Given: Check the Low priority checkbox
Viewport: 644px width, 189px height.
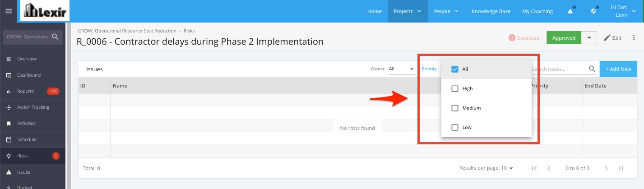Looking at the screenshot, I should click(x=455, y=128).
